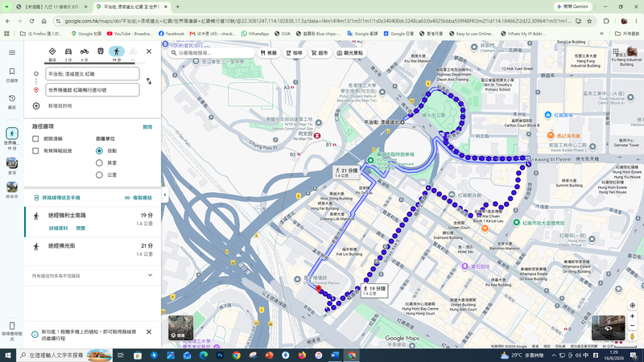644x362 pixels.
Task: Dismiss the new feature notification banner
Action: (x=149, y=331)
